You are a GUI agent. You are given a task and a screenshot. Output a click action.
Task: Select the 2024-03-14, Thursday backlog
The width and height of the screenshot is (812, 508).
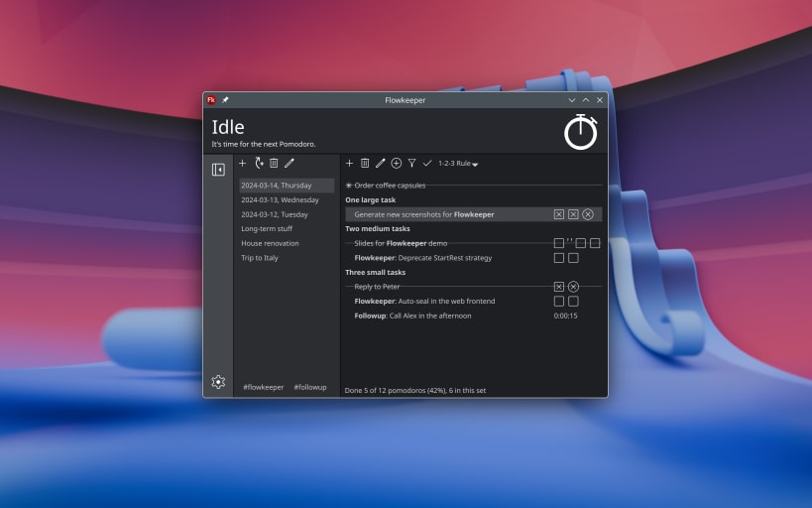(287, 186)
